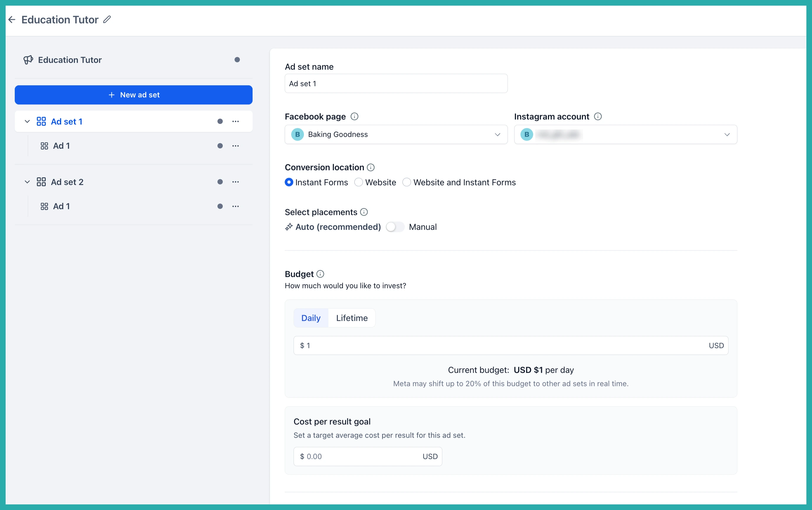Click Cost per result goal field

tap(368, 456)
